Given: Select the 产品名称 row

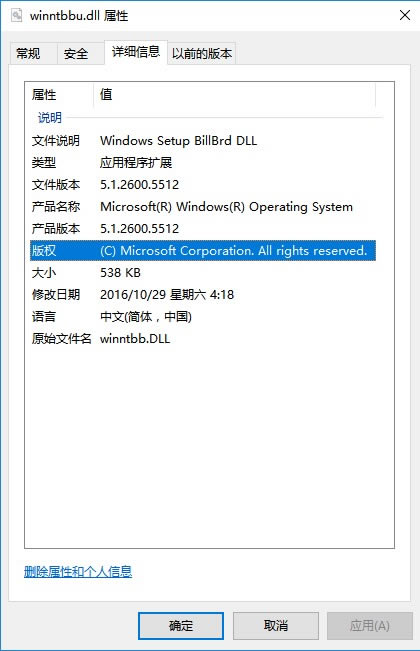Looking at the screenshot, I should tap(203, 207).
